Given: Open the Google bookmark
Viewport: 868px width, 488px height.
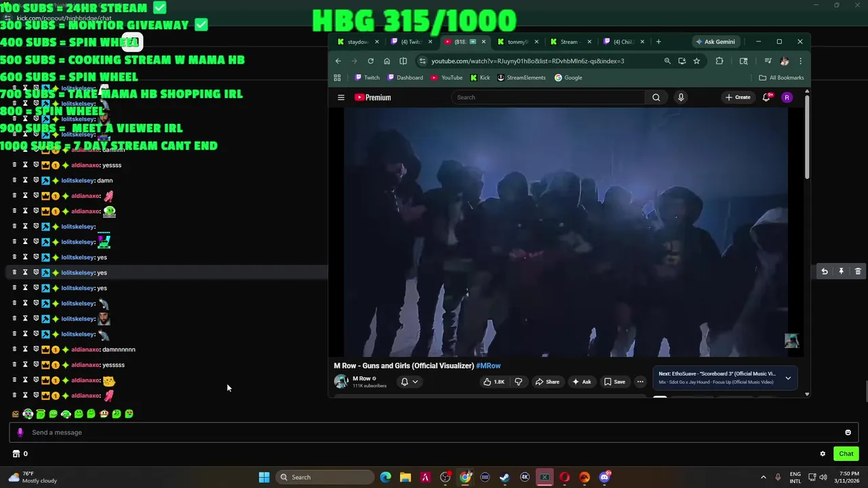Looking at the screenshot, I should (x=568, y=78).
